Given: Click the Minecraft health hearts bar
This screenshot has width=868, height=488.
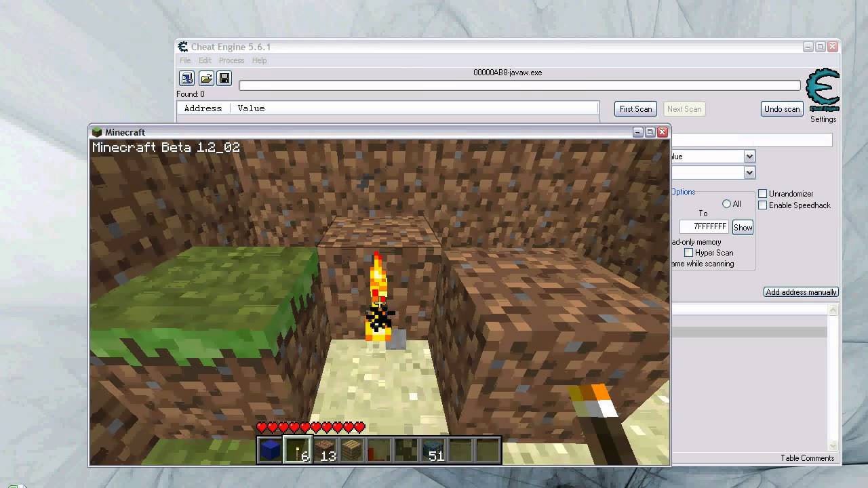Looking at the screenshot, I should (x=311, y=427).
